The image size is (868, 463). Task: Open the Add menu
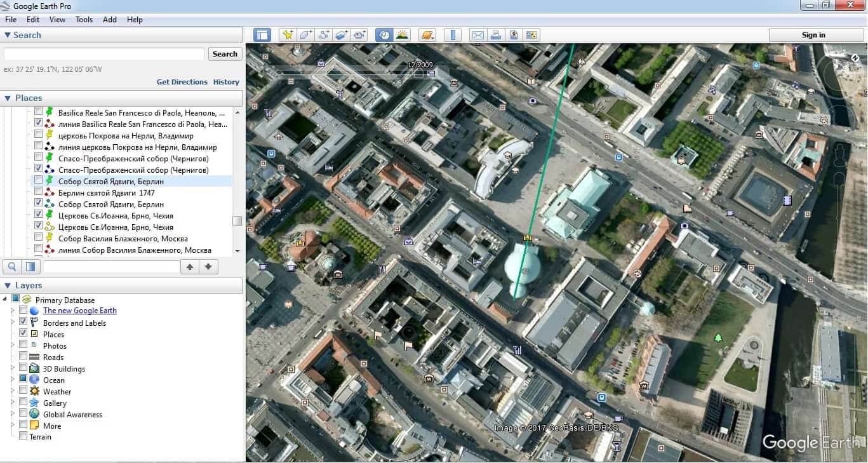pyautogui.click(x=110, y=20)
